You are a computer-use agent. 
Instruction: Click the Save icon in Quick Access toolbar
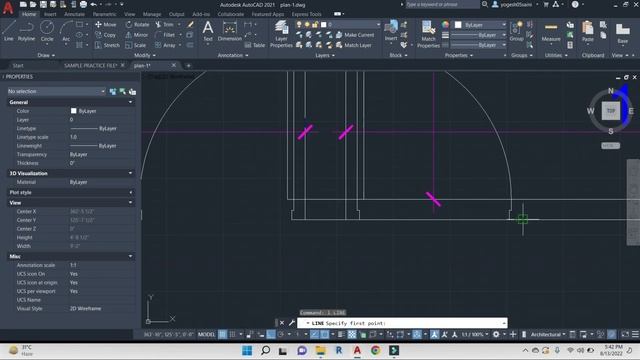[x=43, y=4]
